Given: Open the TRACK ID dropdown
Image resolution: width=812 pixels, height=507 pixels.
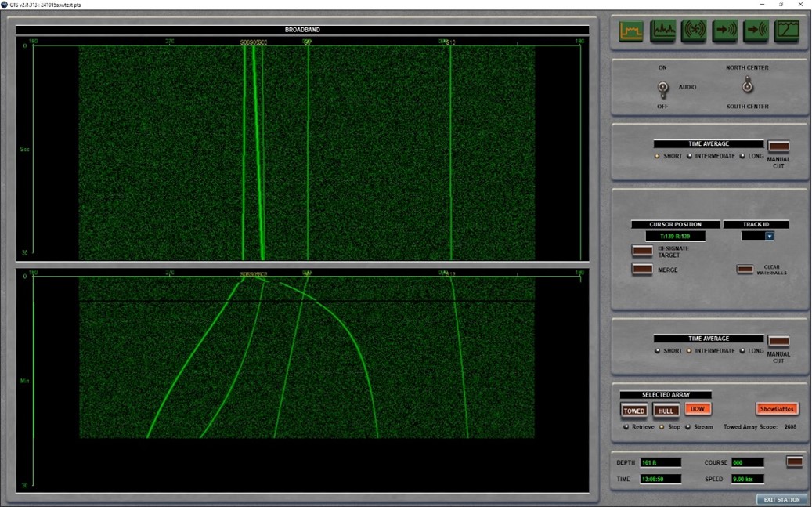Looking at the screenshot, I should [770, 237].
